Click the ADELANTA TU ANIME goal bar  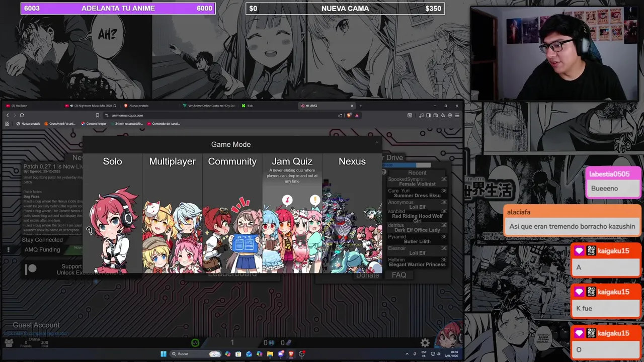tap(118, 9)
